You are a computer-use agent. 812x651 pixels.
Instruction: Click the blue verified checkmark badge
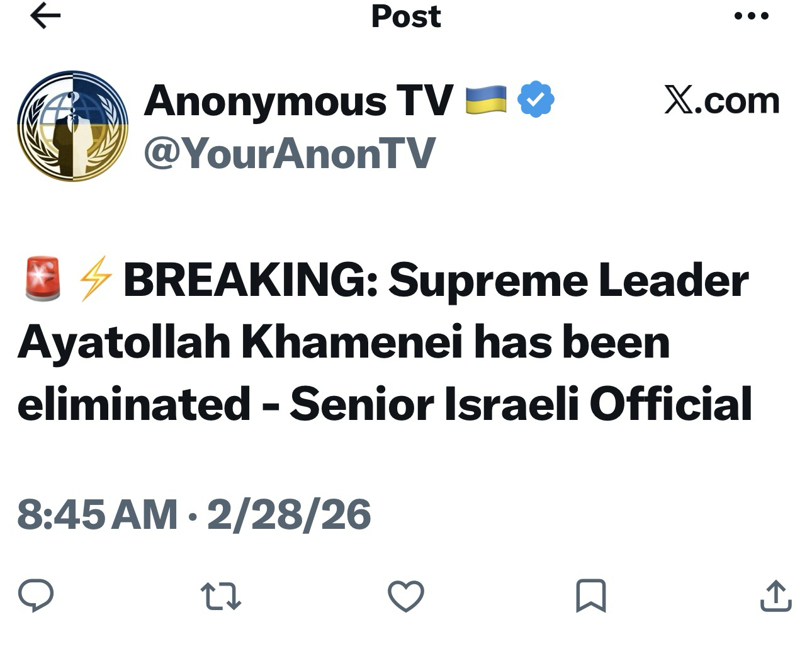coord(536,100)
